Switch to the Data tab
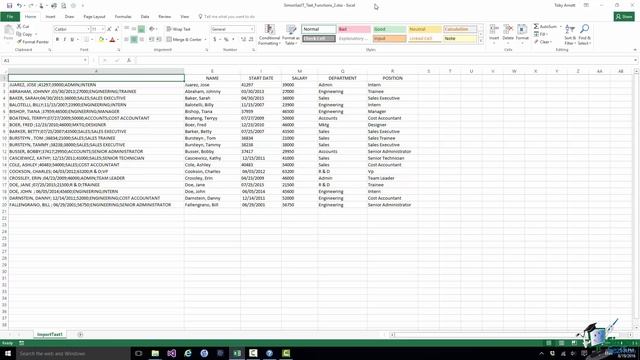 [145, 17]
